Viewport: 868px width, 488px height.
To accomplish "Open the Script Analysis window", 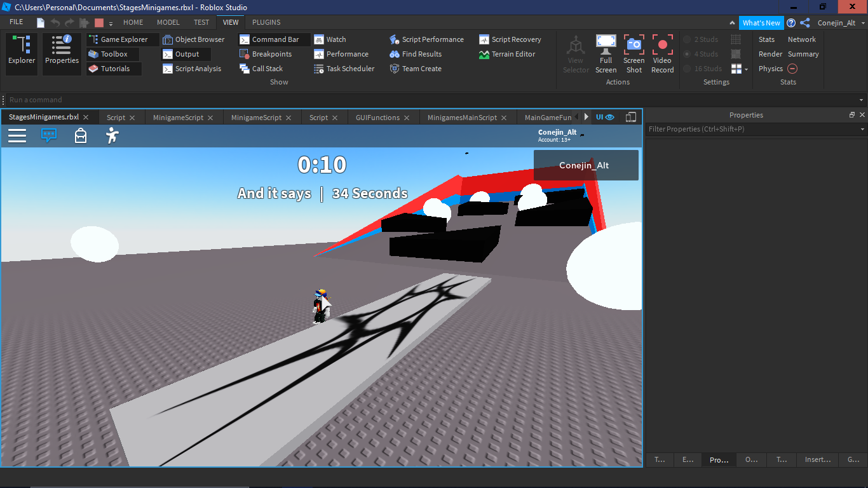I will click(192, 69).
